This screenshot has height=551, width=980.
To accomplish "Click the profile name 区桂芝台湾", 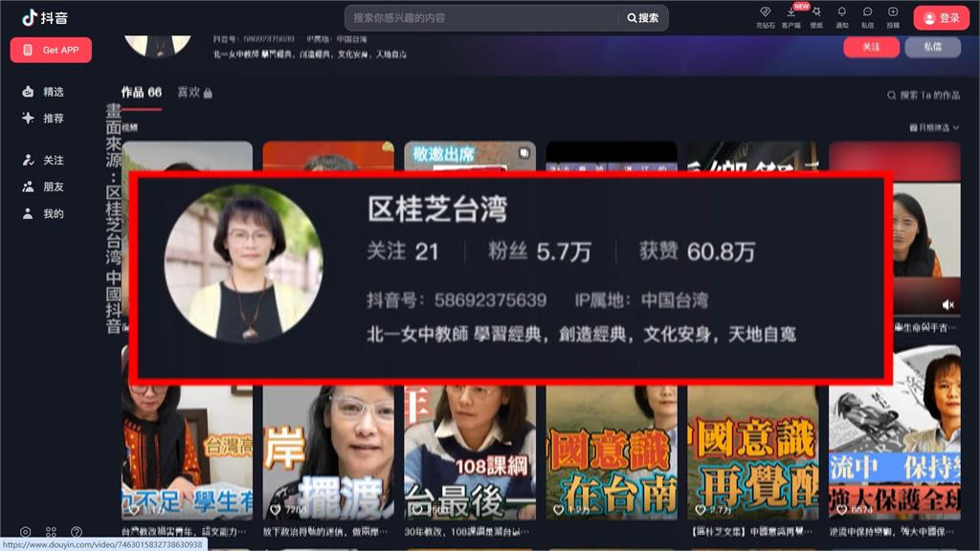I will click(x=436, y=209).
